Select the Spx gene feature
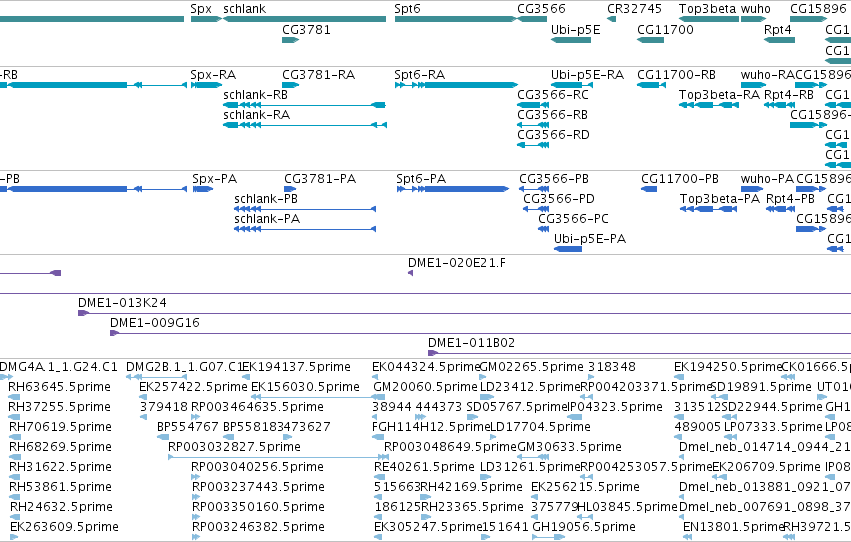 click(x=206, y=19)
